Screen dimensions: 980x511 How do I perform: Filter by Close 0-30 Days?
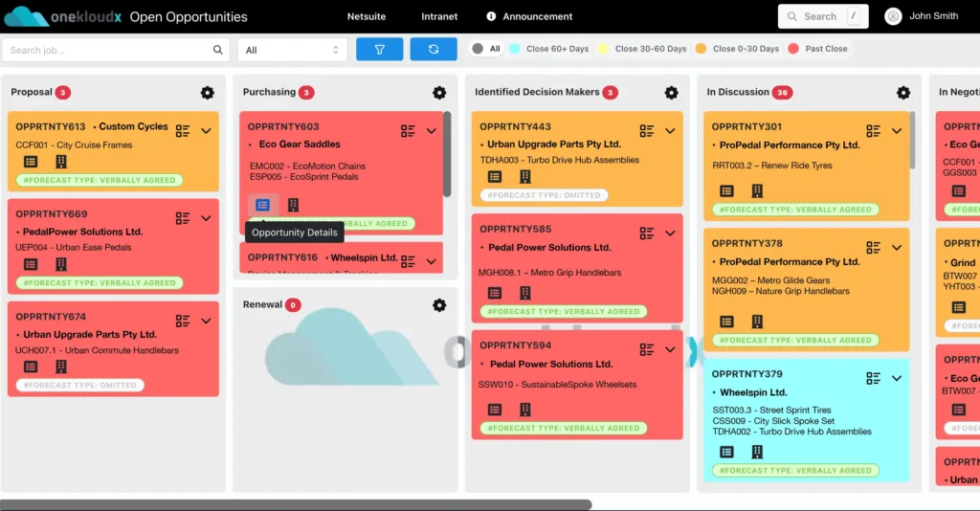pos(738,49)
